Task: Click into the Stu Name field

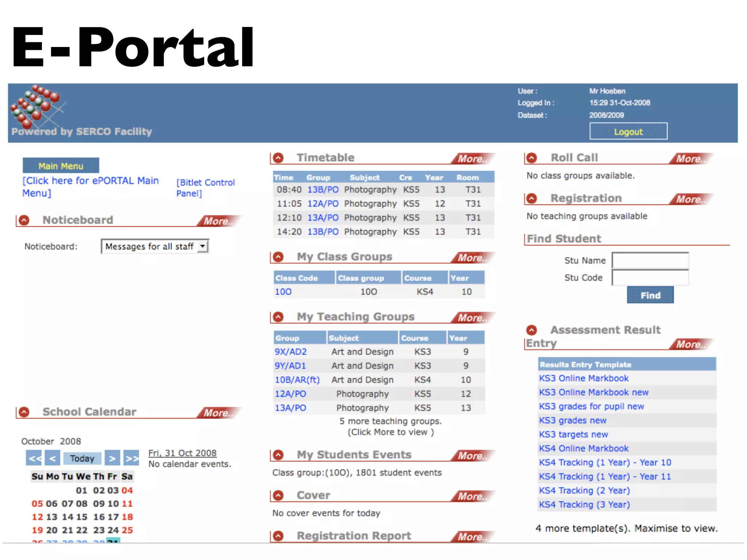Action: (x=650, y=261)
